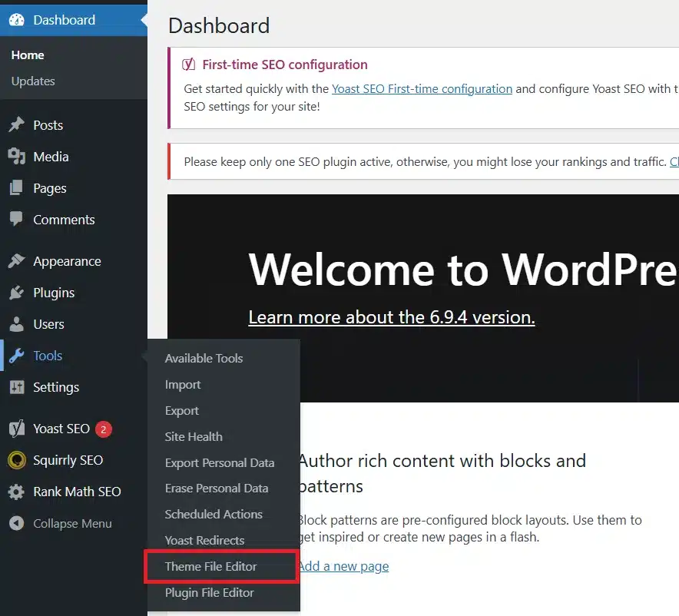Click the Yoast SEO logo icon
The image size is (679, 616).
pos(17,429)
